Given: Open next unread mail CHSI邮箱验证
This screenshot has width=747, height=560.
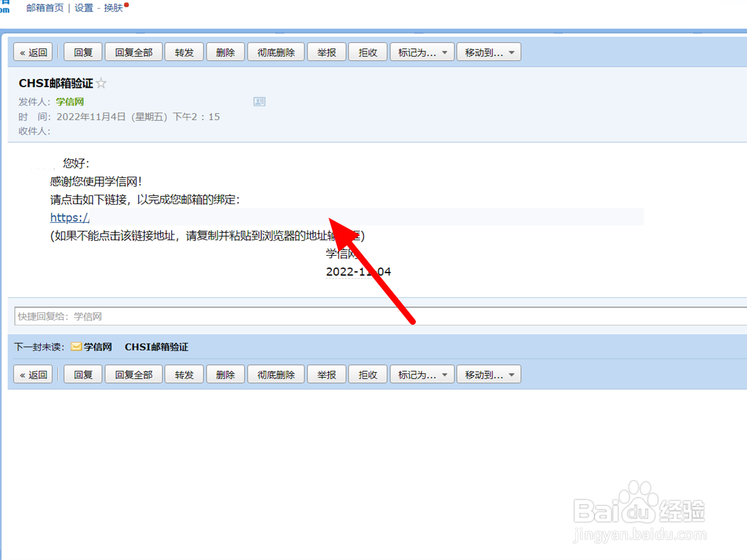Looking at the screenshot, I should 156,347.
